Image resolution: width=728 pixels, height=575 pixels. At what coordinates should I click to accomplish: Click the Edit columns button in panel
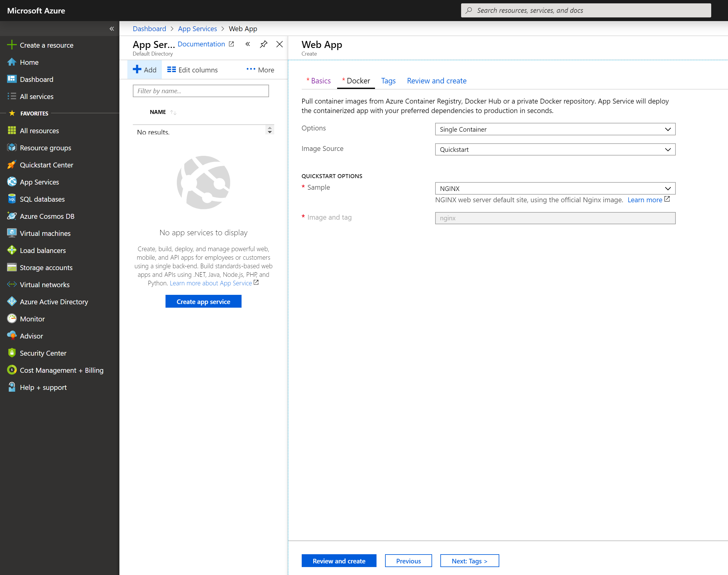click(x=193, y=70)
